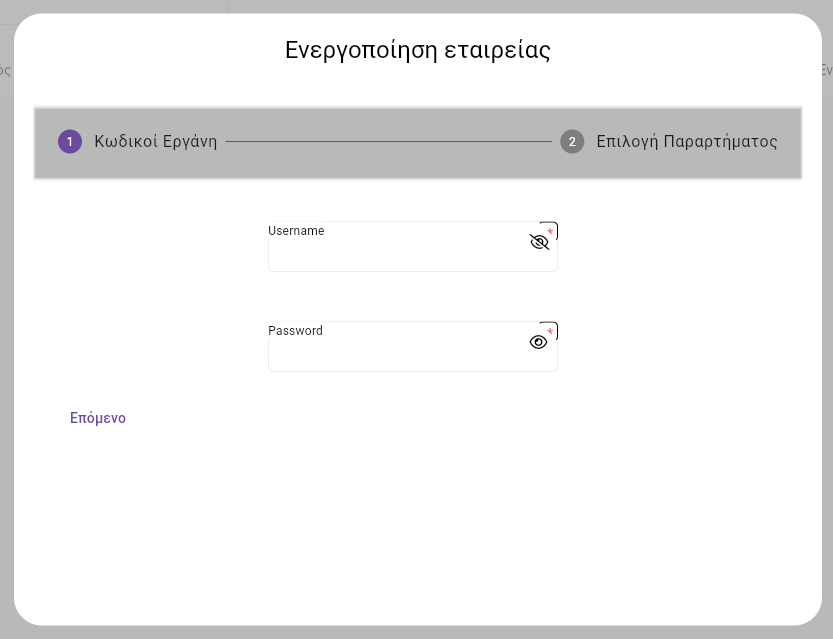Image resolution: width=833 pixels, height=639 pixels.
Task: Click the progress line between steps
Action: [390, 141]
